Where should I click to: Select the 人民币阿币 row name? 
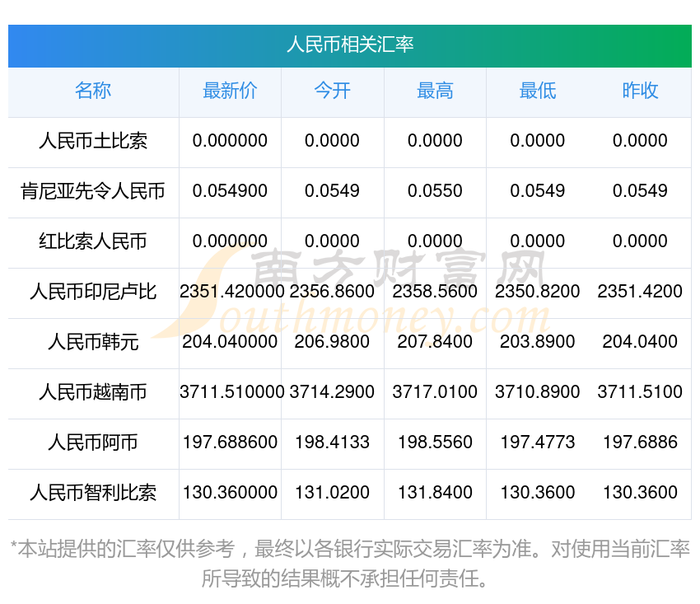(93, 442)
